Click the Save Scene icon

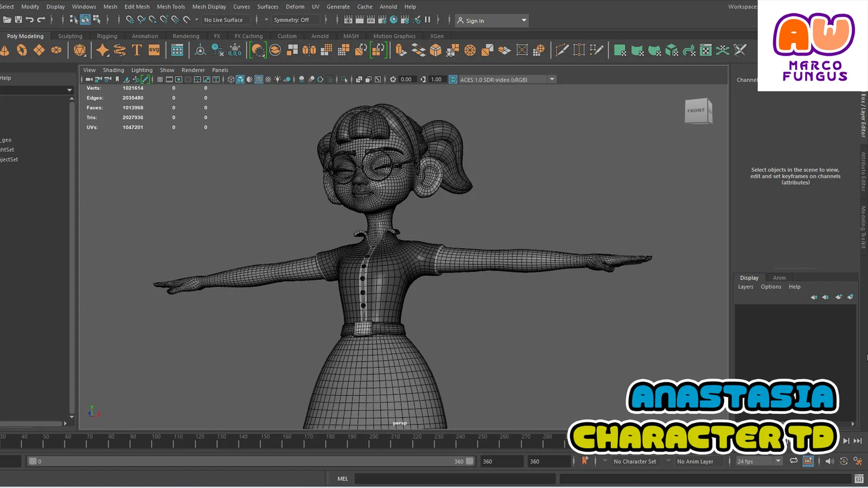tap(17, 20)
